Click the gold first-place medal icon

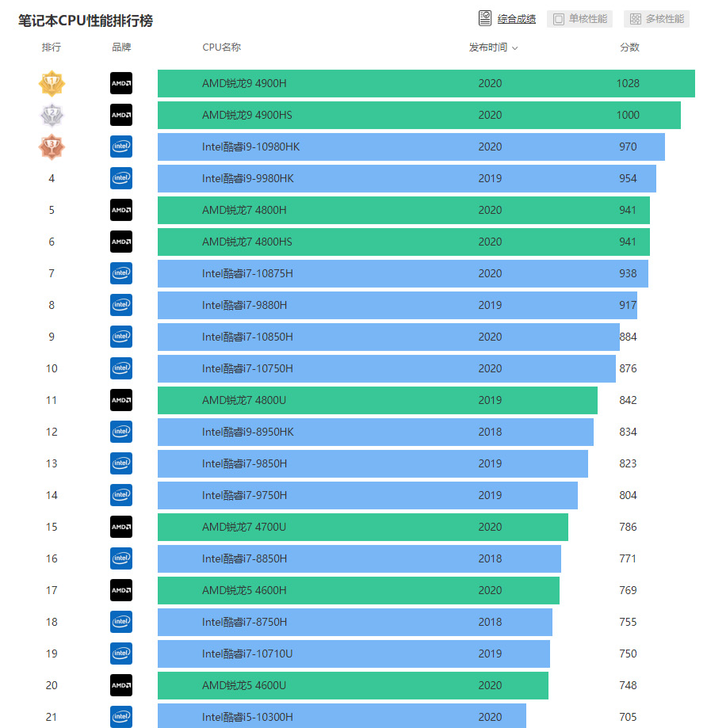pos(52,83)
